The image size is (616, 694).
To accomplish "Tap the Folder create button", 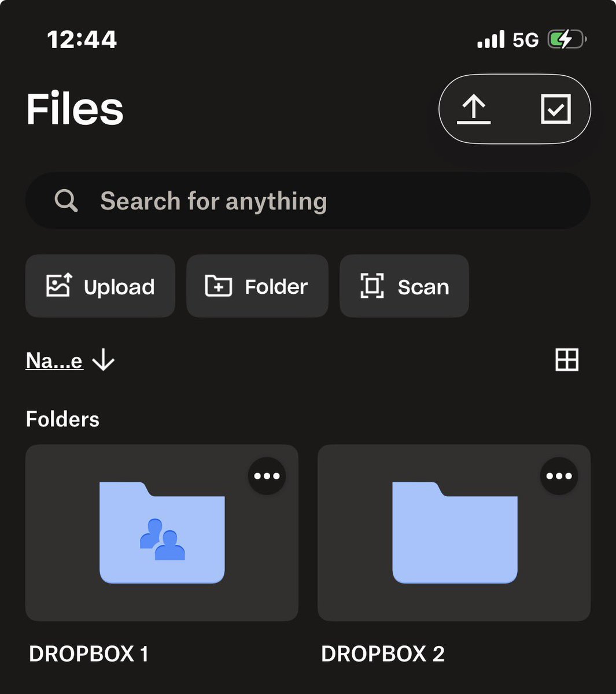I will 257,286.
